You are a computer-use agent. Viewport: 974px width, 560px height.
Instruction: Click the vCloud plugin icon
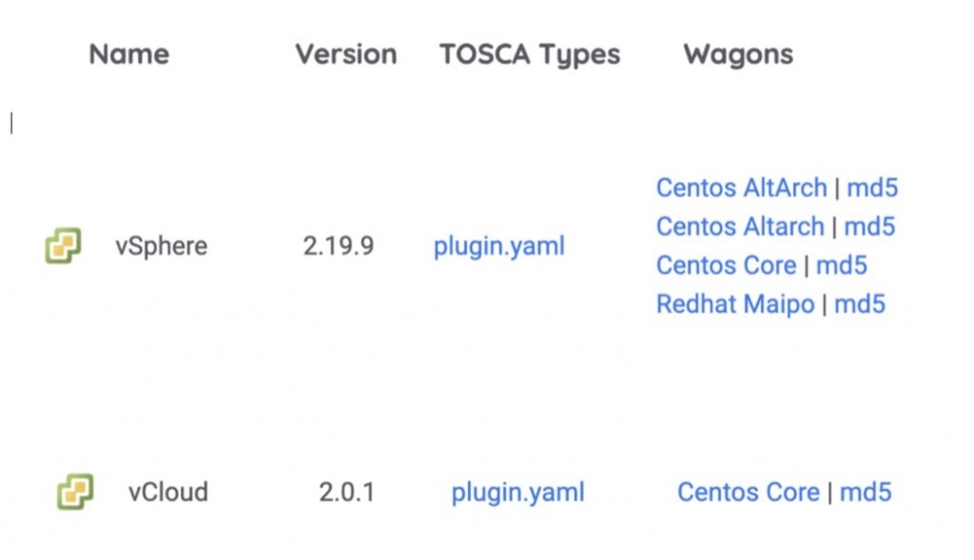click(x=75, y=492)
